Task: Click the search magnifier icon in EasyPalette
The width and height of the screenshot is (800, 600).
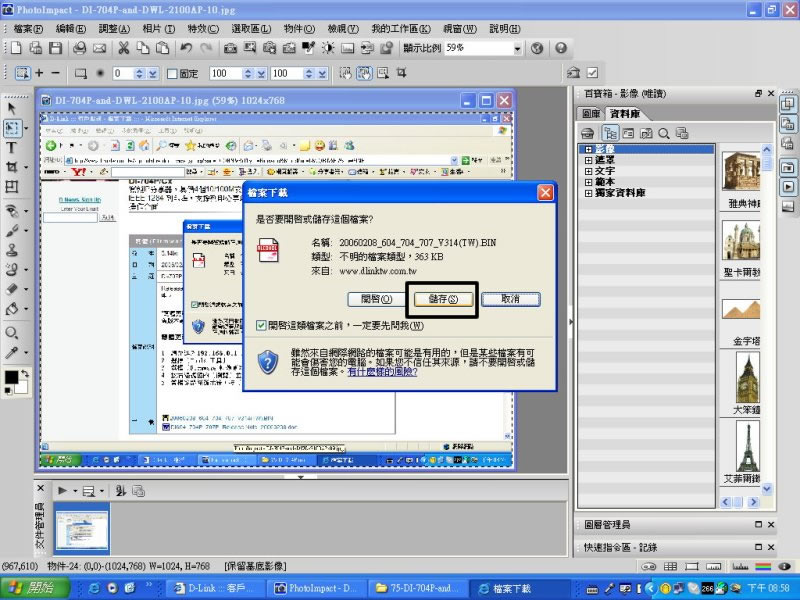Action: tap(664, 134)
